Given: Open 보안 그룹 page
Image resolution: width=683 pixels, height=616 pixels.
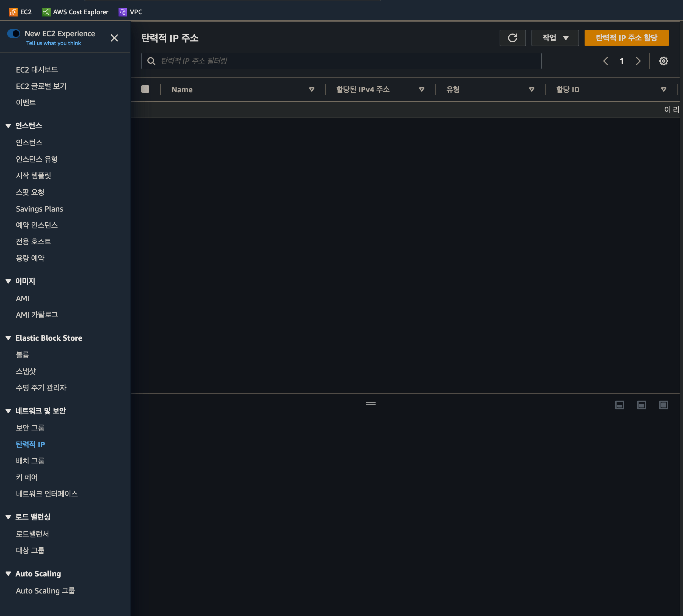Looking at the screenshot, I should (30, 428).
